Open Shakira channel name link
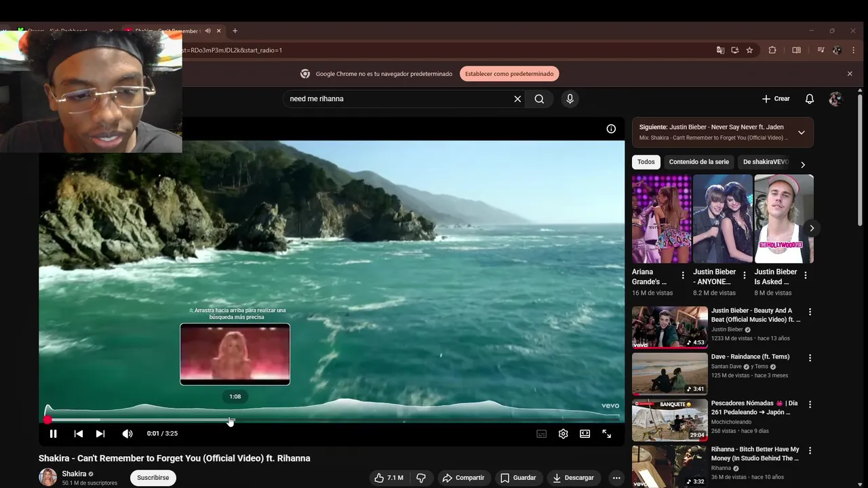This screenshot has width=868, height=488. pyautogui.click(x=75, y=474)
